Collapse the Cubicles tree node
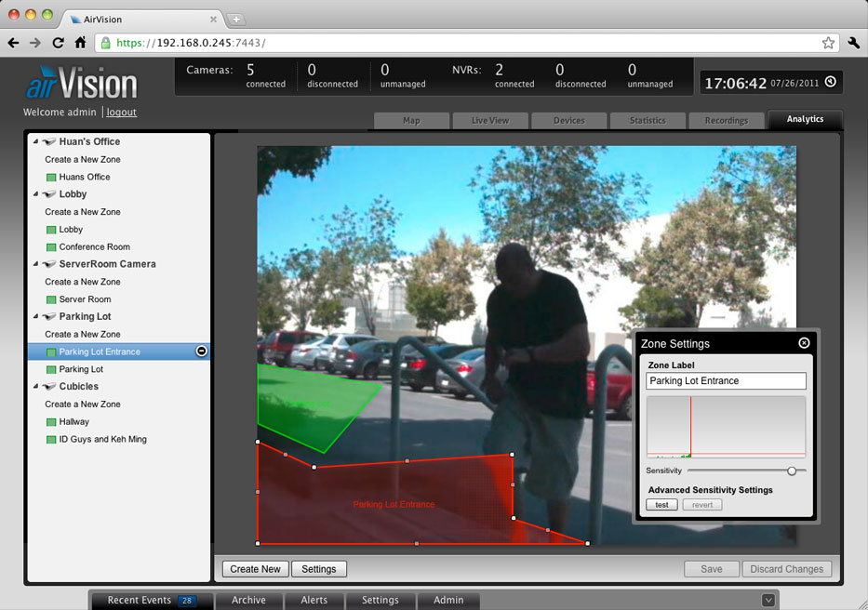This screenshot has width=868, height=610. tap(35, 387)
